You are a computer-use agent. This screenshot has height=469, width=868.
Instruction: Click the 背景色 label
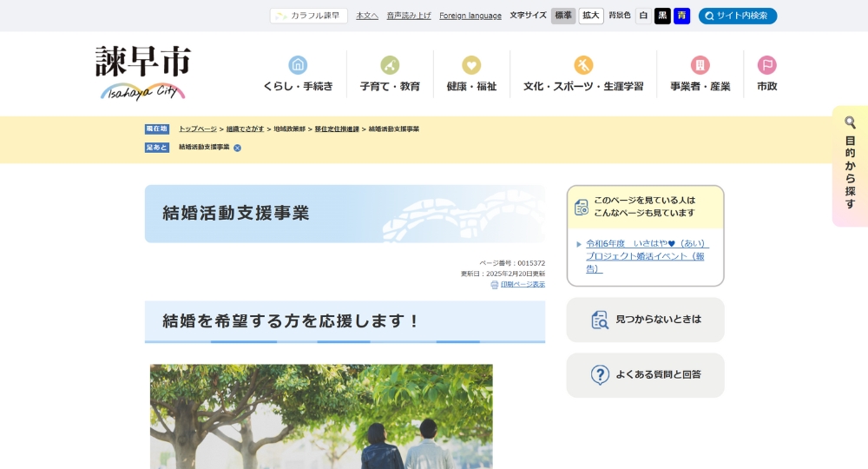click(x=620, y=16)
